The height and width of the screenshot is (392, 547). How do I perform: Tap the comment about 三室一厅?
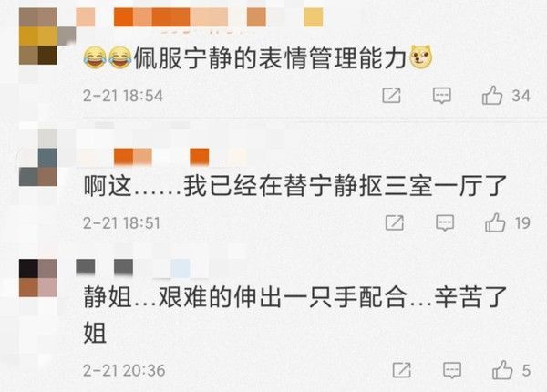click(295, 185)
